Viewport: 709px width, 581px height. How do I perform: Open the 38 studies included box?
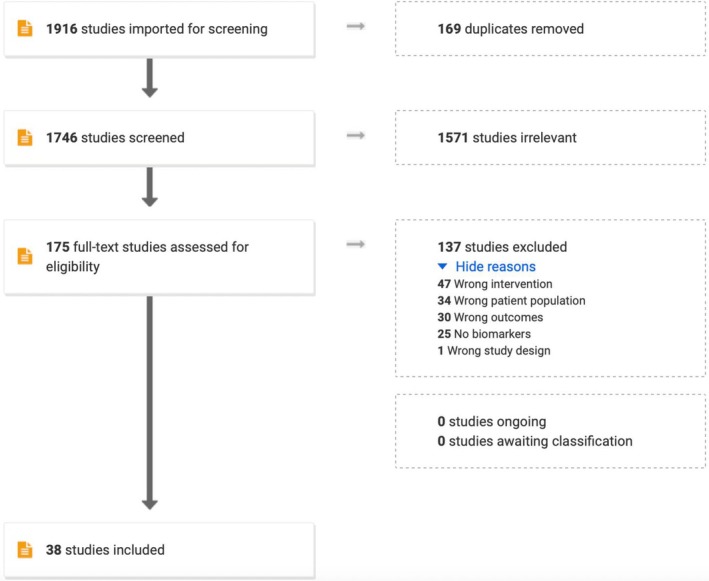160,550
